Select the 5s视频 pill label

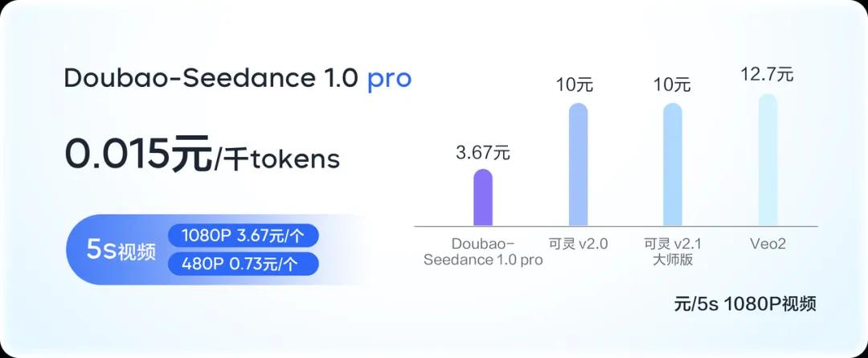(x=121, y=250)
